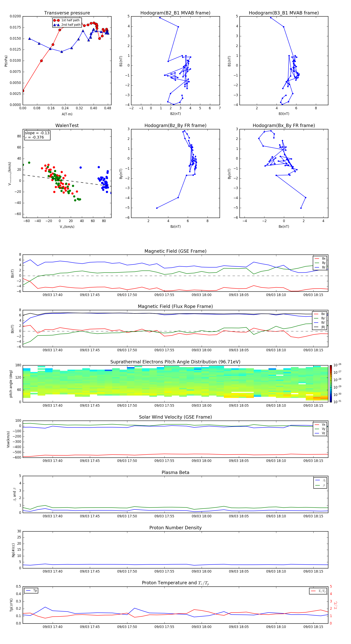Click the 'B3(nT)' x-axis label
This screenshot has width=351, height=644.
pyautogui.click(x=284, y=114)
